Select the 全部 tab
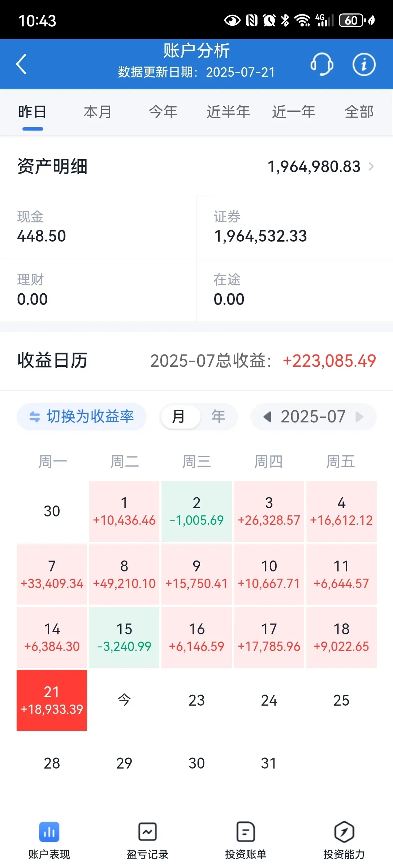The width and height of the screenshot is (393, 868). pos(359,112)
